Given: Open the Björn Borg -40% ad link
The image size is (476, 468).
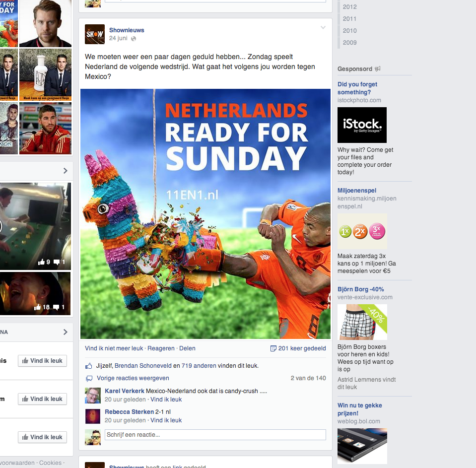Looking at the screenshot, I should coord(361,289).
